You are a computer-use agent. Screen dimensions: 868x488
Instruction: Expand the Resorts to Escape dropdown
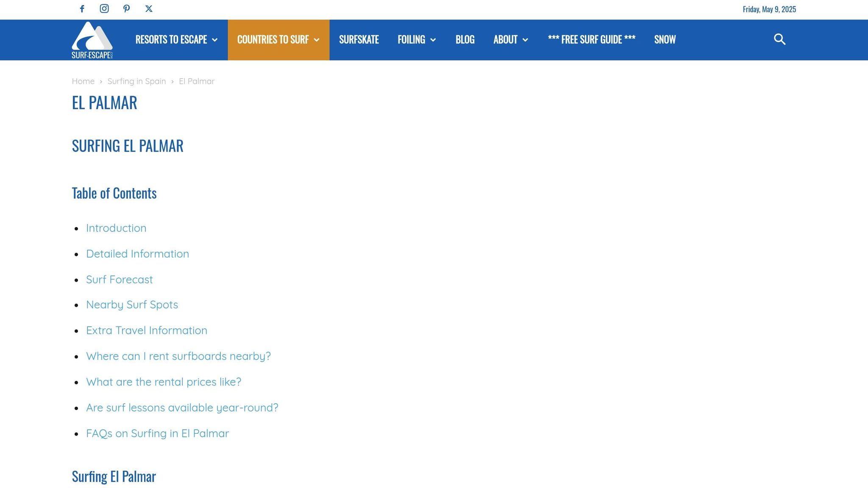(x=176, y=40)
